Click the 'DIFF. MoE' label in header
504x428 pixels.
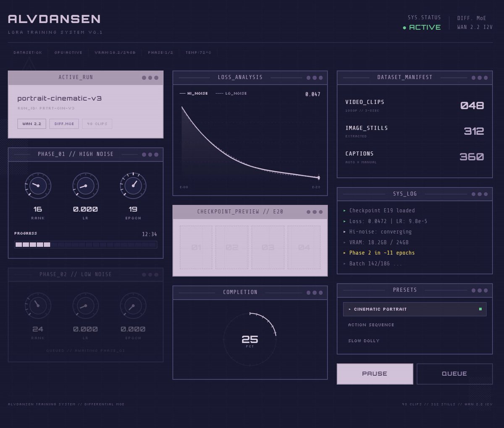pyautogui.click(x=472, y=18)
